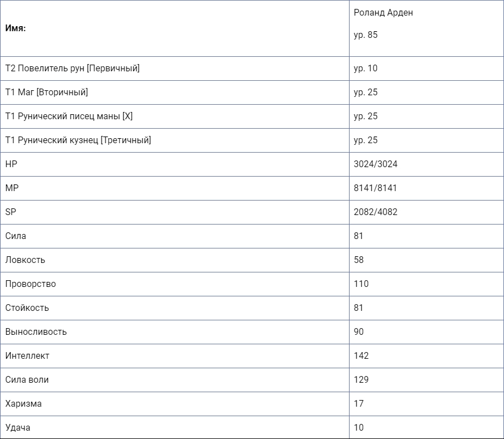Select the 'Т2 Повелитель рун [Первичный]' row
This screenshot has width=504, height=439.
tap(251, 69)
